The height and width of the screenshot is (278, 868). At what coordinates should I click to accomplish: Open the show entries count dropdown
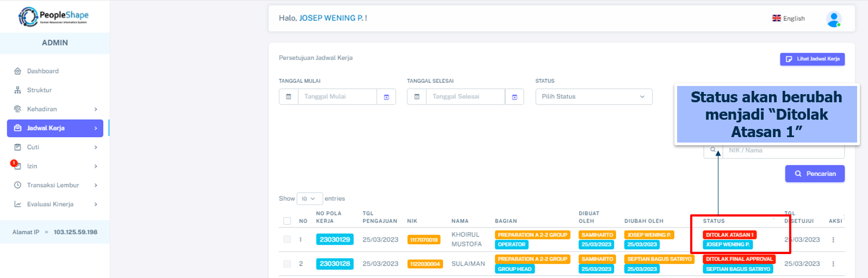coord(309,199)
